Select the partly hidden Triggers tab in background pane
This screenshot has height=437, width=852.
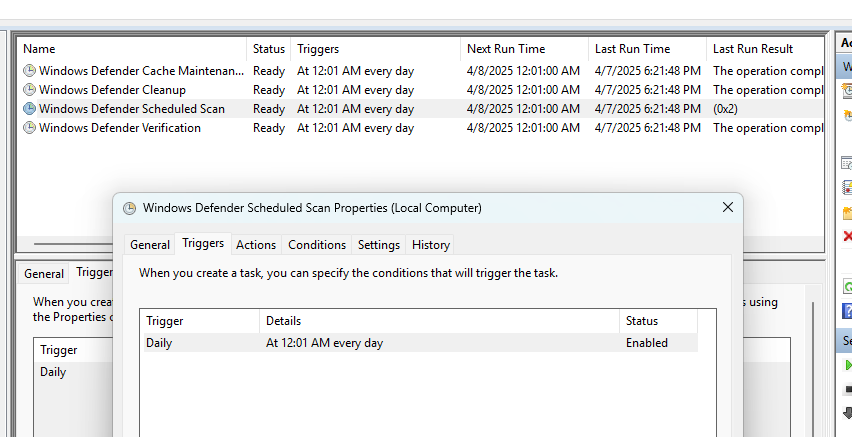coord(92,272)
